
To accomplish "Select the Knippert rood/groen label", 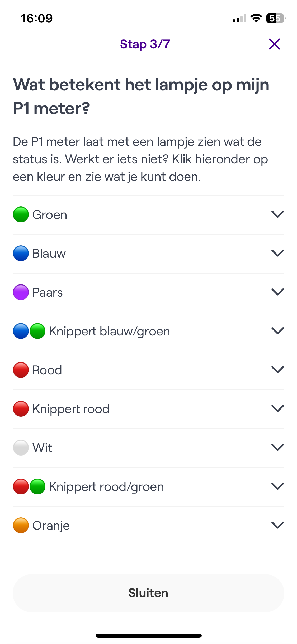I will click(106, 487).
